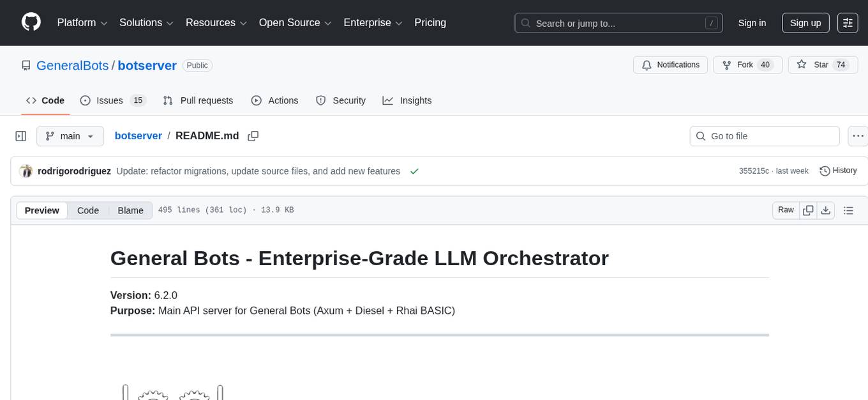Click the GitHub logo icon
868x400 pixels.
click(31, 22)
